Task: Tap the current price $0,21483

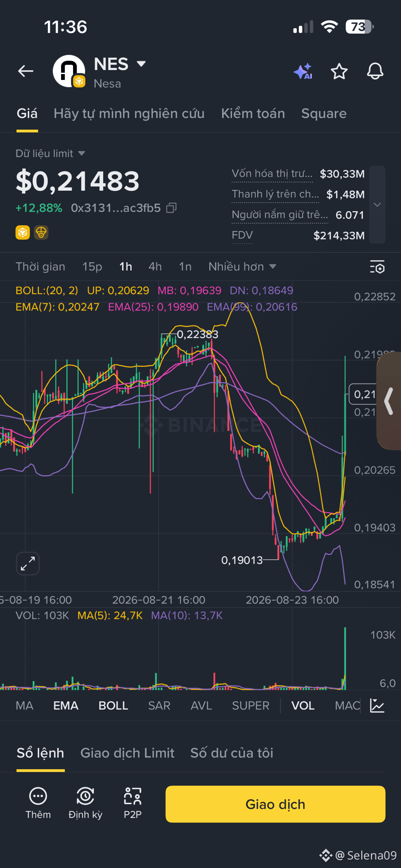Action: tap(77, 181)
